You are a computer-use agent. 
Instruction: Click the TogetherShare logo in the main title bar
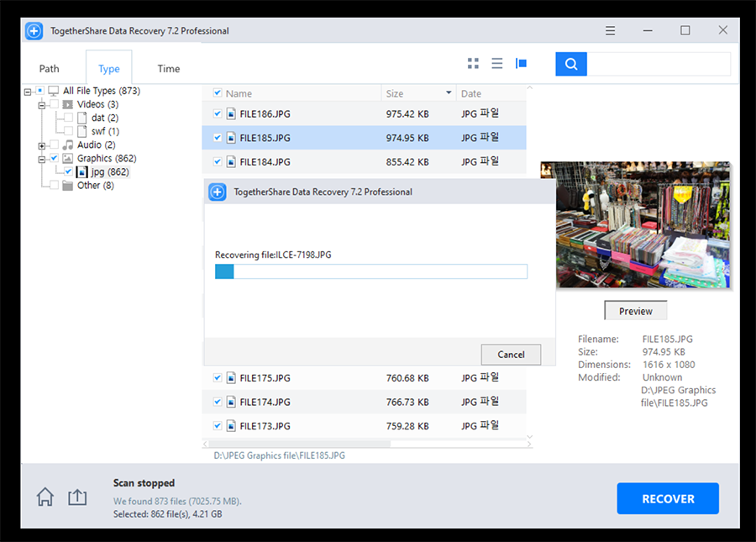[x=34, y=31]
